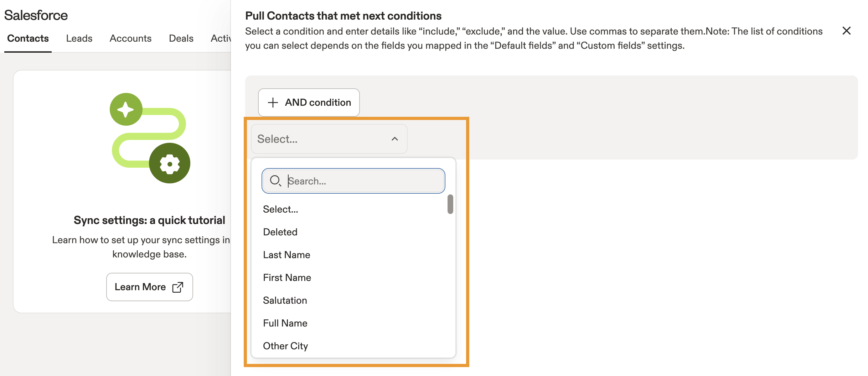This screenshot has height=376, width=868.
Task: Click the dropdown list scrollbar thumb
Action: coord(450,204)
